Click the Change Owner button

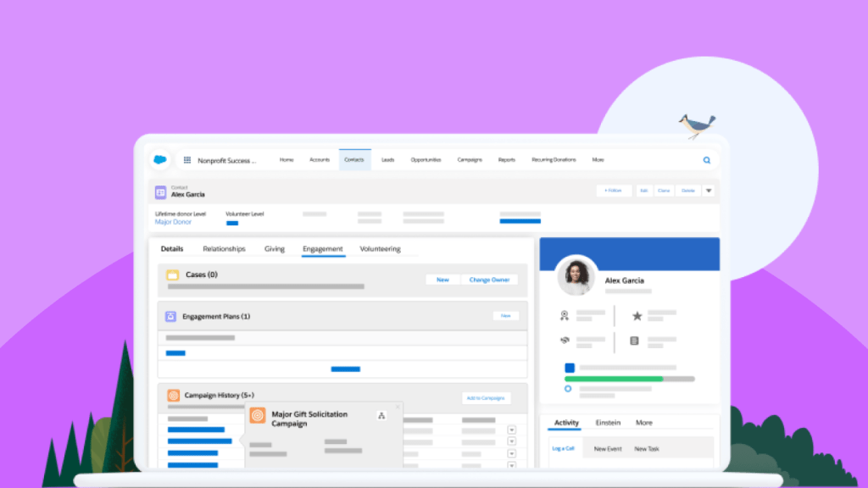(x=489, y=280)
